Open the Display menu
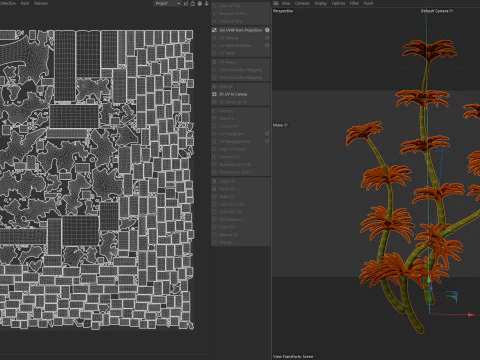This screenshot has width=480, height=360. pos(321,3)
